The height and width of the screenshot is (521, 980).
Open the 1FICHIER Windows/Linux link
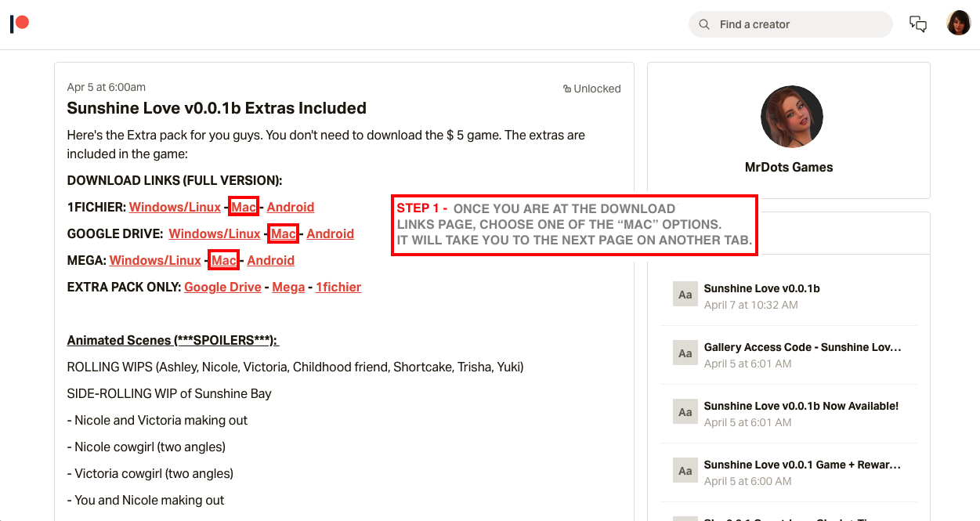click(175, 207)
